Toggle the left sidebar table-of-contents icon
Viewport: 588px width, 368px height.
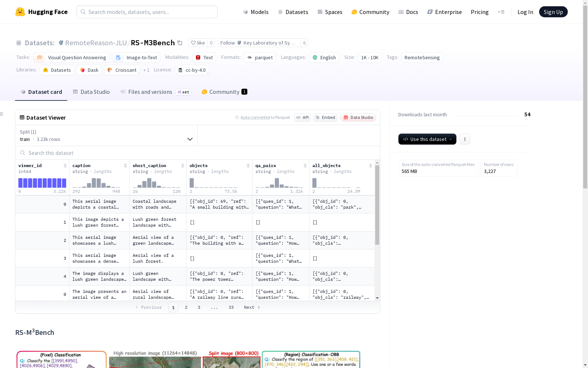pyautogui.click(x=2, y=114)
